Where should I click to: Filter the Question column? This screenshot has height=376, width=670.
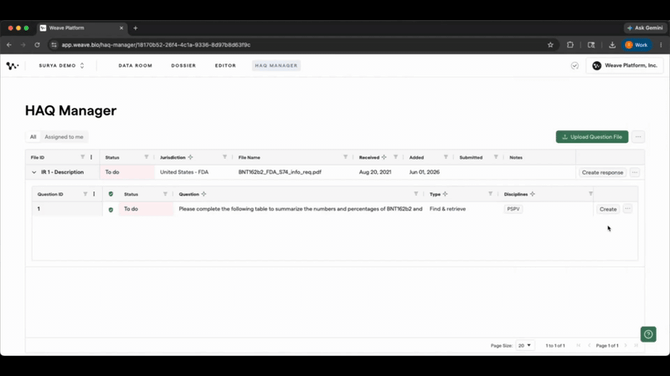[416, 194]
